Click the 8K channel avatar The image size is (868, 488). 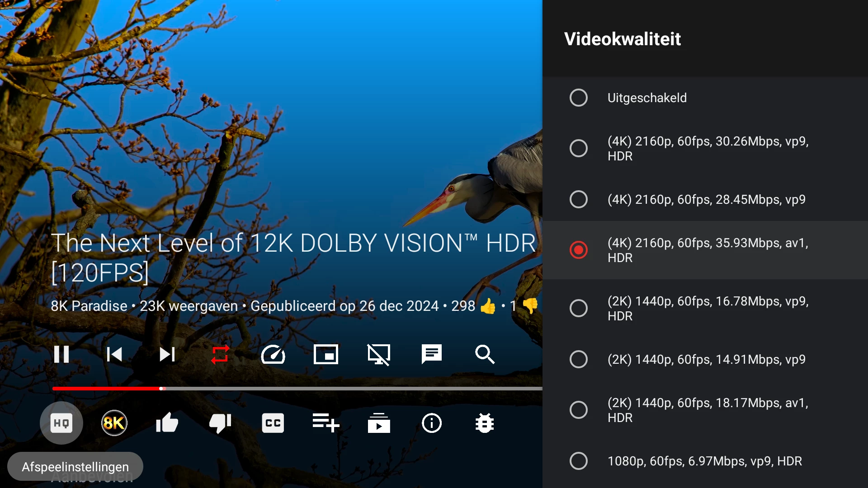pos(114,423)
